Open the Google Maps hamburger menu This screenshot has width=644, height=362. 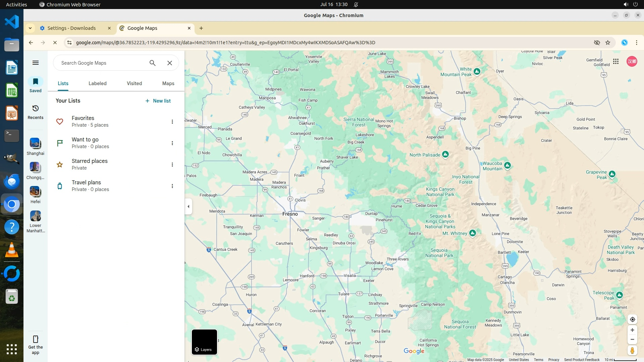[36, 63]
